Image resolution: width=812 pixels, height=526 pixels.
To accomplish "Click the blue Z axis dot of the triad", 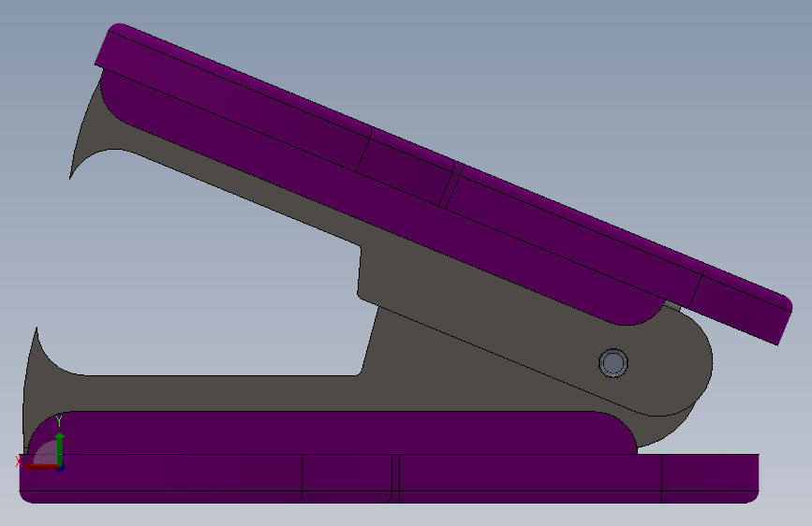I will [61, 468].
